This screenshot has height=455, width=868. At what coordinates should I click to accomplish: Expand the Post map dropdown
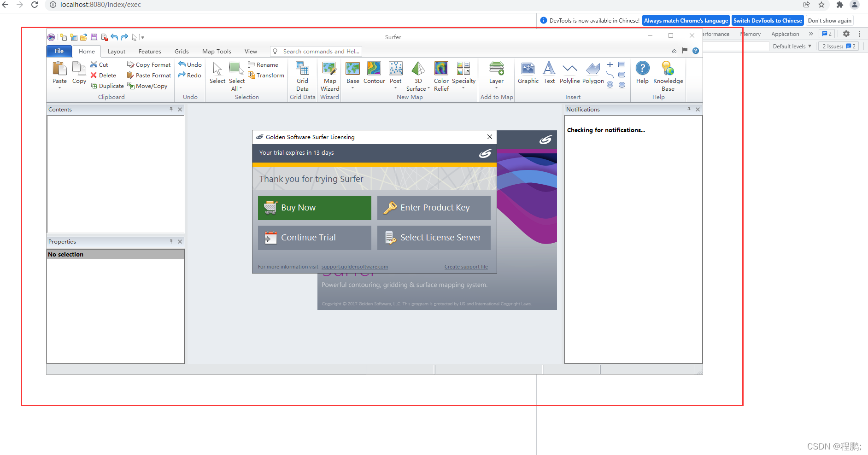(x=395, y=87)
